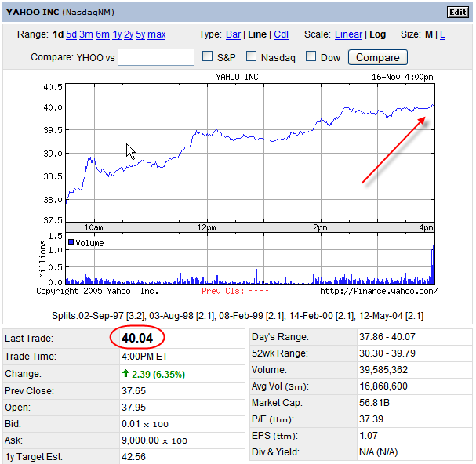Click the Edit button
Screen dimensions: 476x464
pyautogui.click(x=458, y=12)
